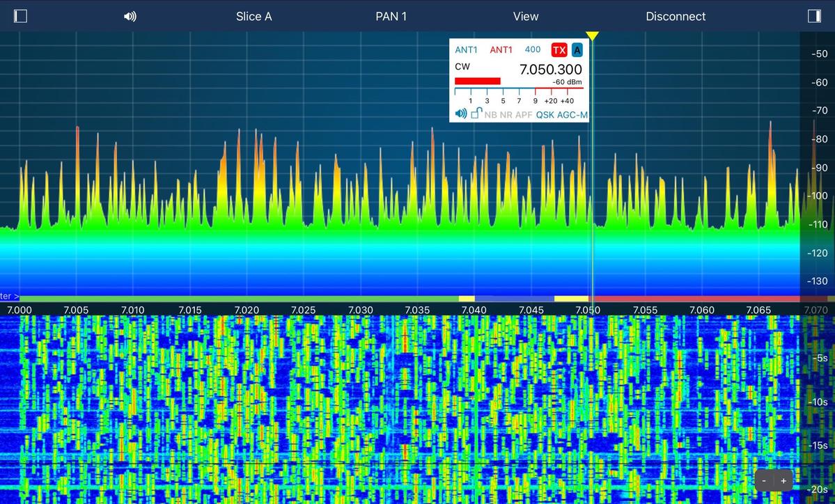This screenshot has width=835, height=504.
Task: Enable NB noise blanker
Action: 491,114
